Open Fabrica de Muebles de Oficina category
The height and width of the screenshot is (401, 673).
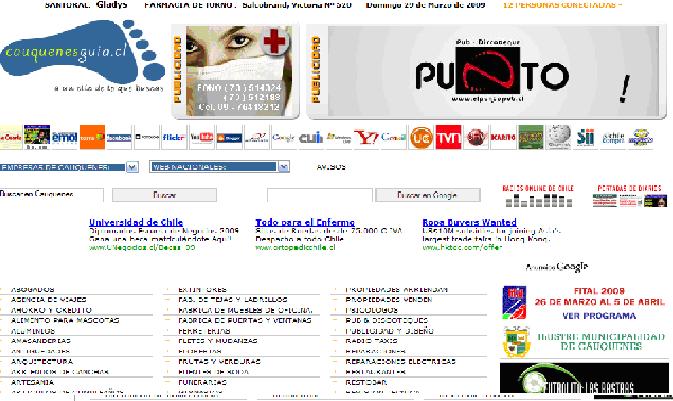(245, 310)
